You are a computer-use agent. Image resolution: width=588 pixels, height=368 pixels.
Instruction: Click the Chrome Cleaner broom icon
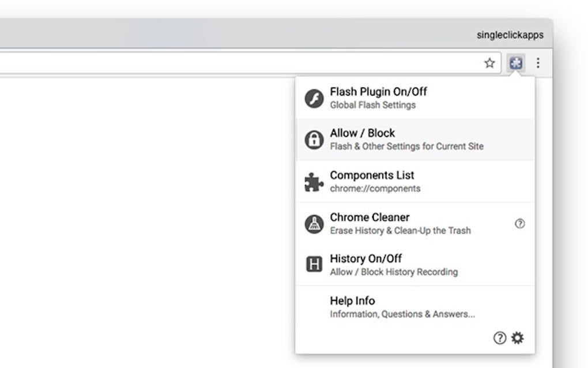pos(314,224)
